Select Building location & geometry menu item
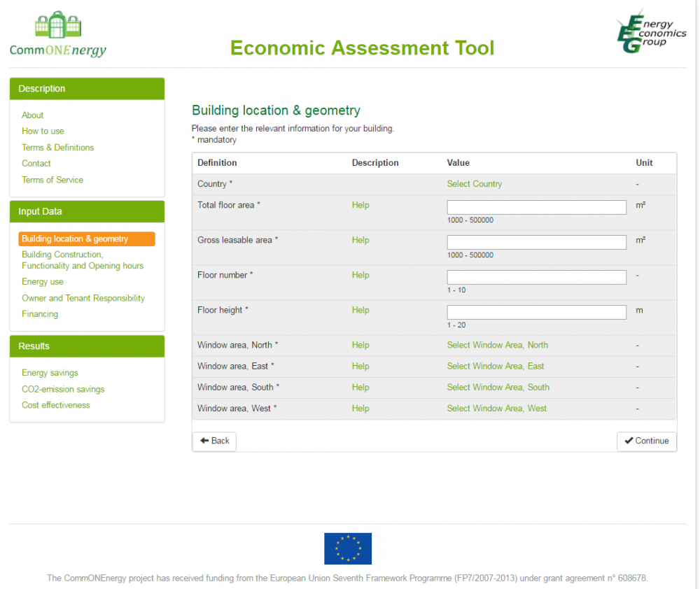Screen dimensions: 700x589 (x=87, y=239)
